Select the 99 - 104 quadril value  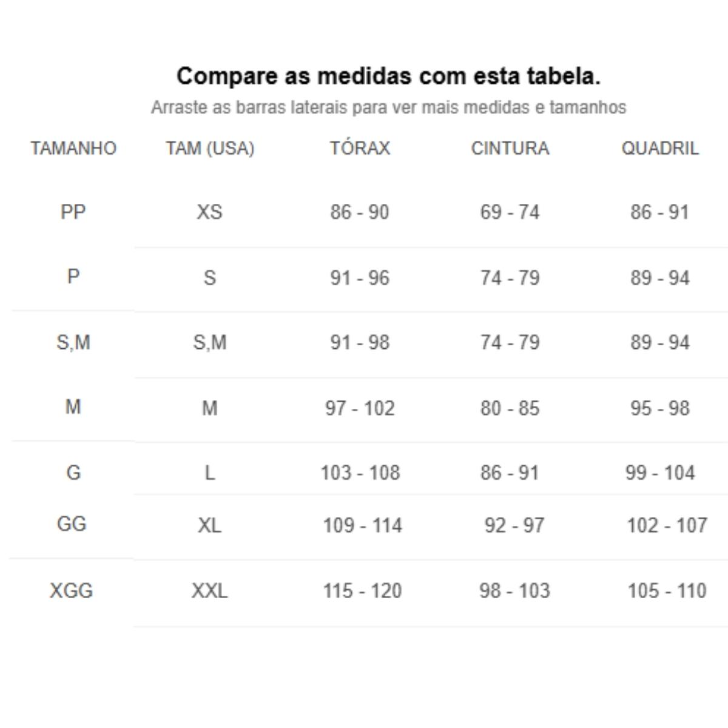[660, 473]
